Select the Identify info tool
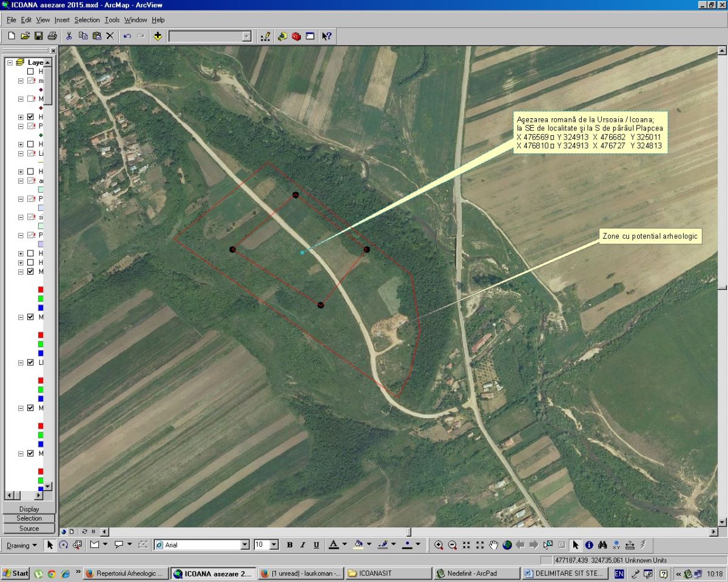Screen dimensions: 728x582 (589, 545)
